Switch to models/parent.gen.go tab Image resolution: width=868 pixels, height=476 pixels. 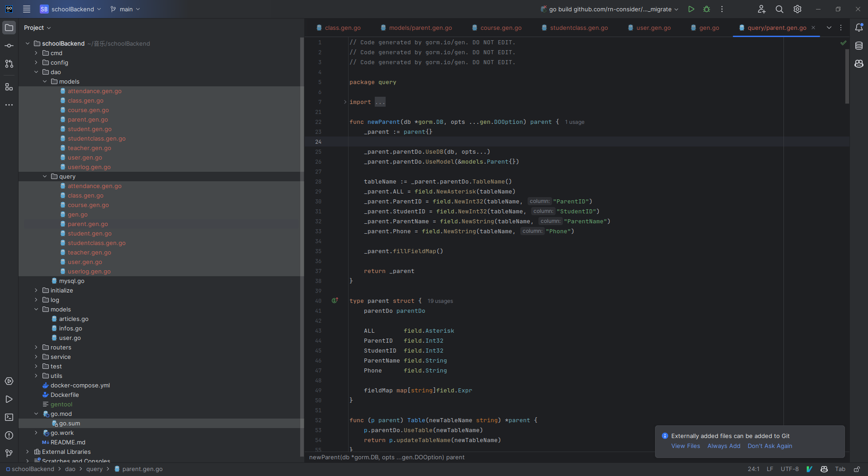coord(416,28)
